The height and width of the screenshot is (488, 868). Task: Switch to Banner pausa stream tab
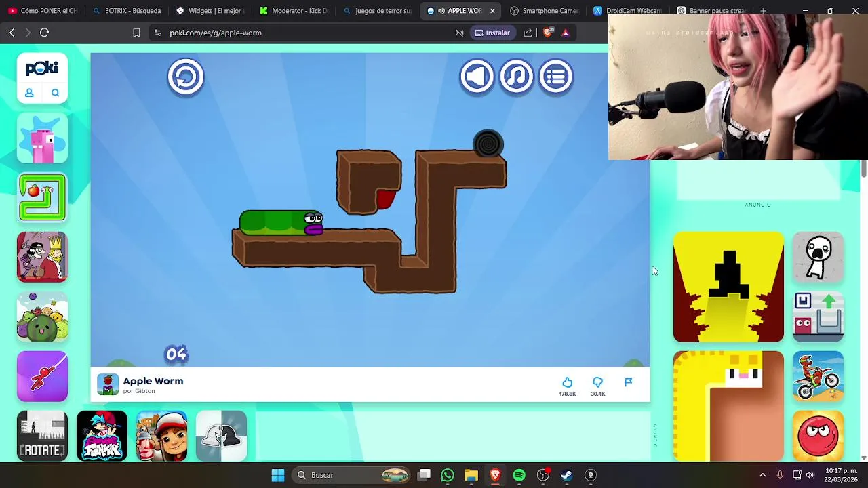712,11
